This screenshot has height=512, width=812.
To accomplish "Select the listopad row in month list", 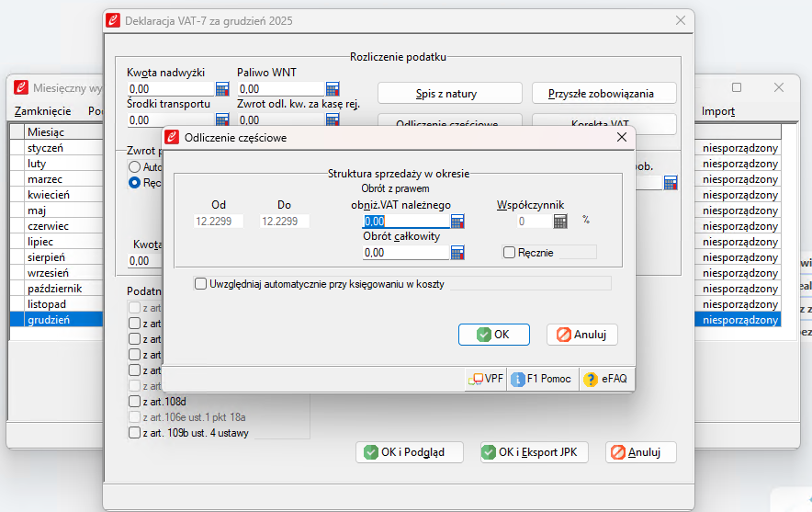I will click(49, 303).
